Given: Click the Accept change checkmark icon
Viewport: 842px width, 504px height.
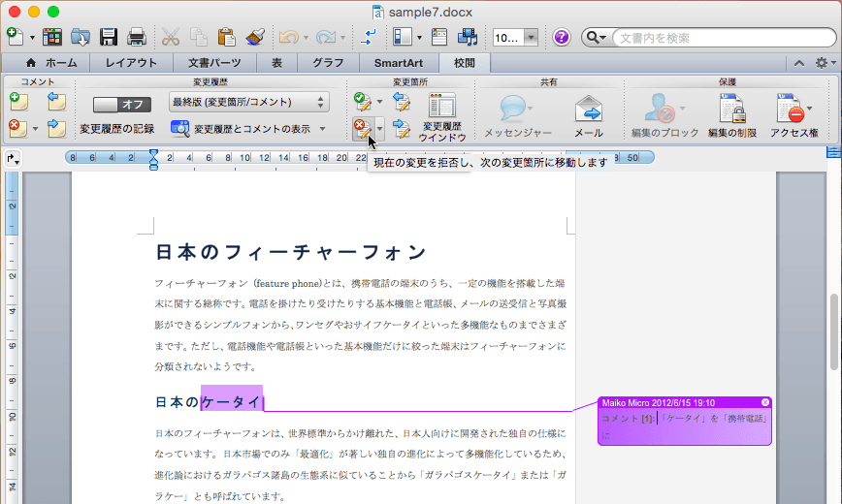Looking at the screenshot, I should 361,101.
